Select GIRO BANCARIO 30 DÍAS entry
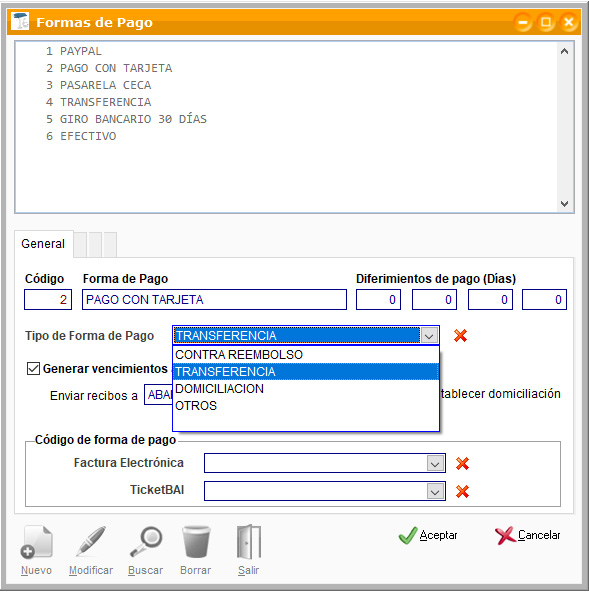 coord(127,119)
